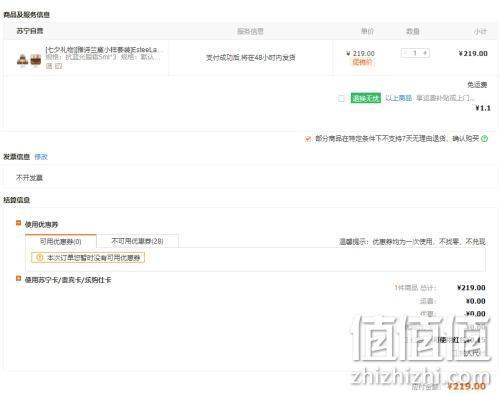Screen dimensions: 500x394
Task: Select the 本次订单您暂时没有可用优惠券 notice
Action: [93, 258]
